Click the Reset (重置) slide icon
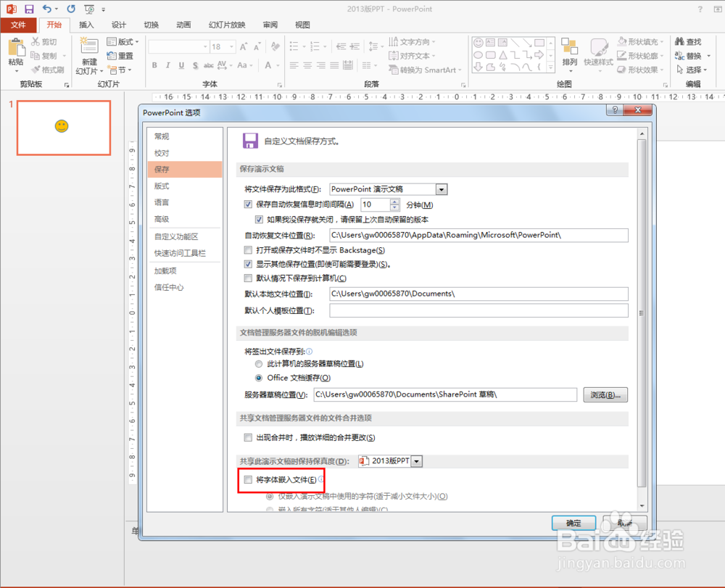 point(112,56)
